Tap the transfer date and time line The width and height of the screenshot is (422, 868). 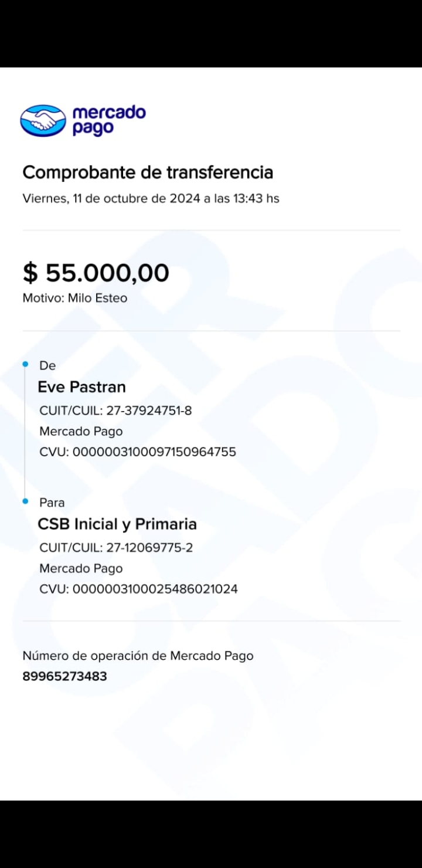151,198
